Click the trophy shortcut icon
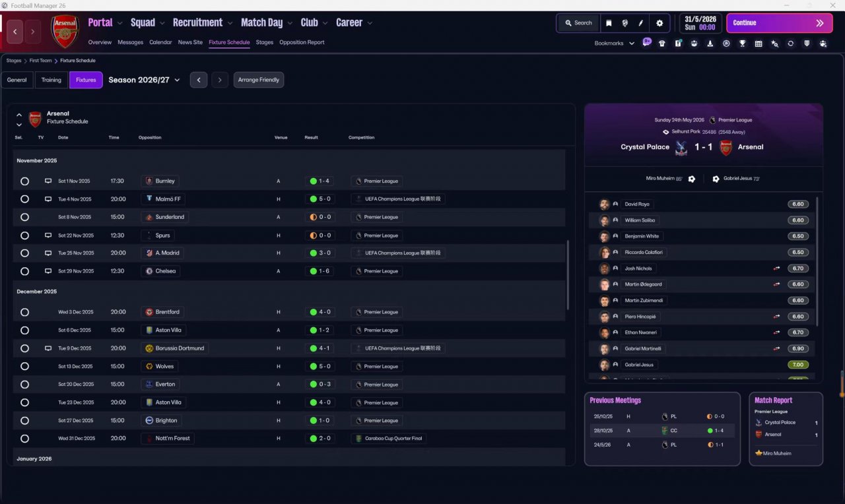This screenshot has height=504, width=845. pyautogui.click(x=743, y=44)
